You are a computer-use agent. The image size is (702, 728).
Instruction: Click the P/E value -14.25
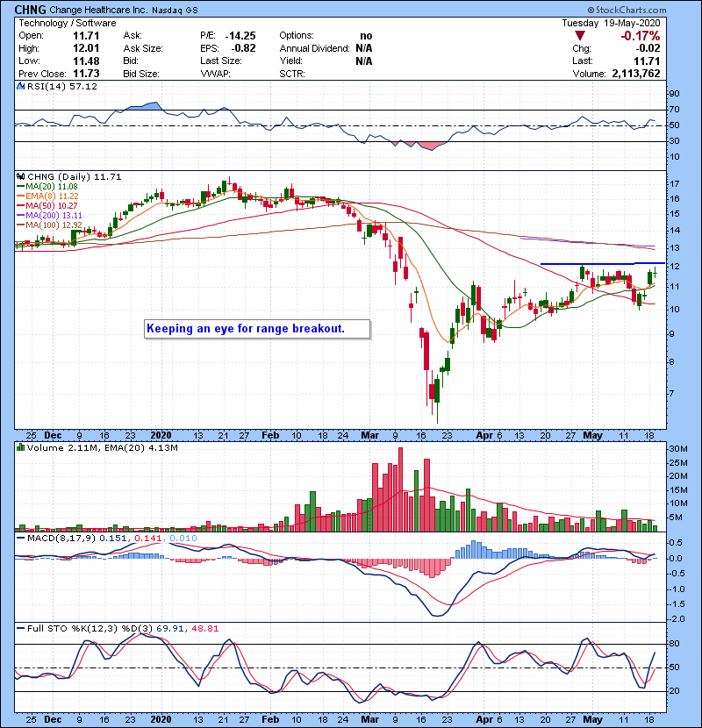[x=240, y=36]
